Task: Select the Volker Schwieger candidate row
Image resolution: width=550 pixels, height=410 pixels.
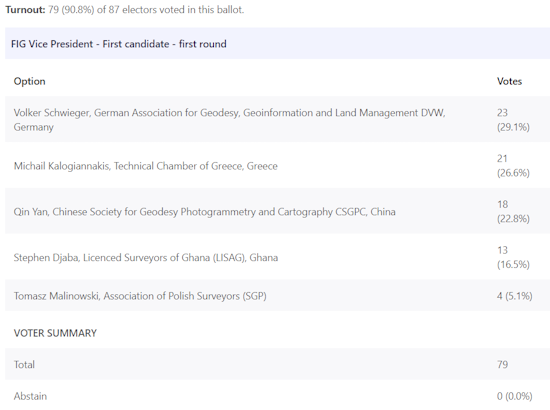Action: coord(277,119)
